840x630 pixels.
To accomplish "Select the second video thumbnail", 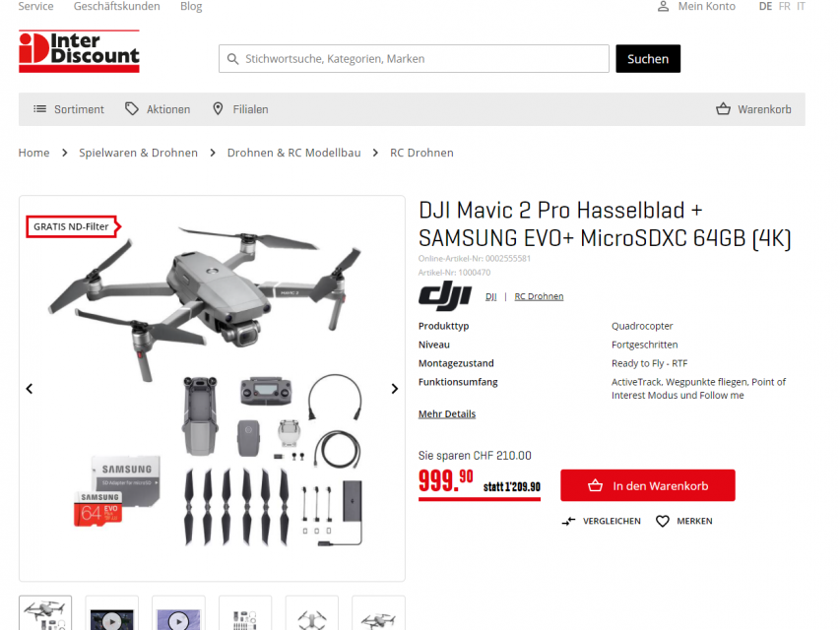I will pyautogui.click(x=178, y=614).
